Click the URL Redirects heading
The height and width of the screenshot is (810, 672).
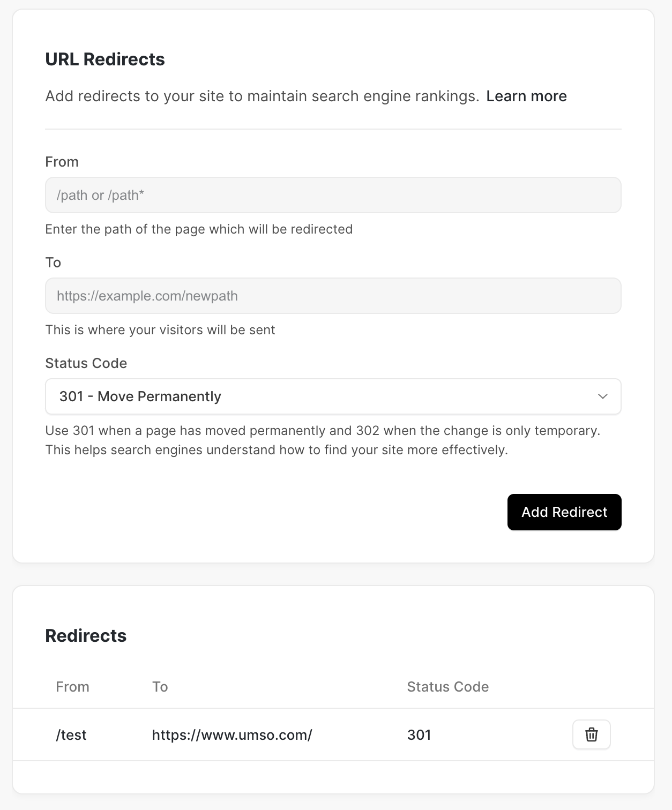click(105, 59)
